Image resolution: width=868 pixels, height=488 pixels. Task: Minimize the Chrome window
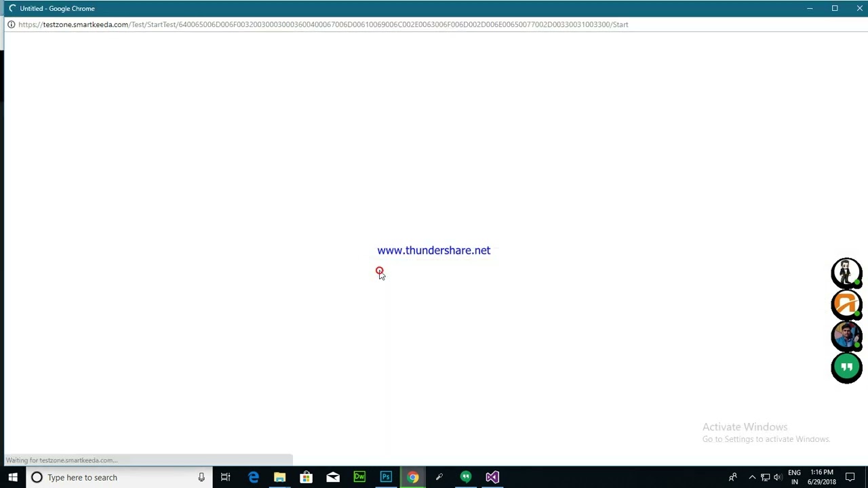point(810,8)
